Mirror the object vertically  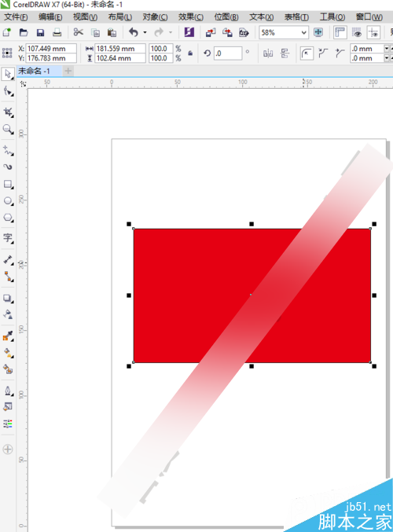coord(285,53)
